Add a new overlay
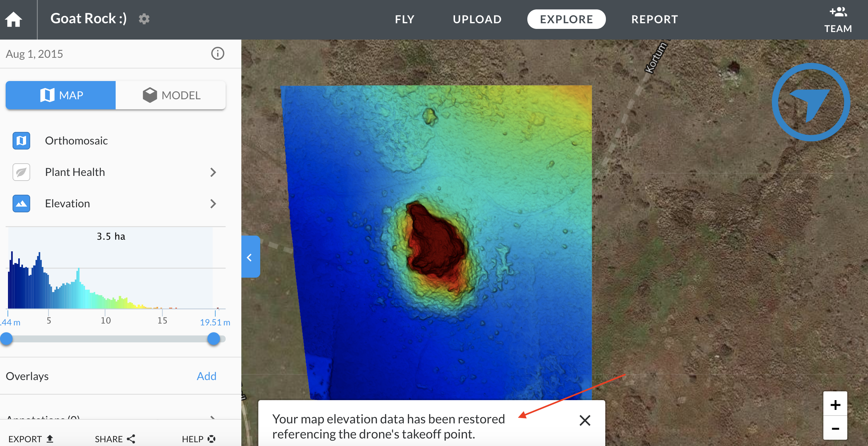Image resolution: width=868 pixels, height=446 pixels. [x=206, y=376]
